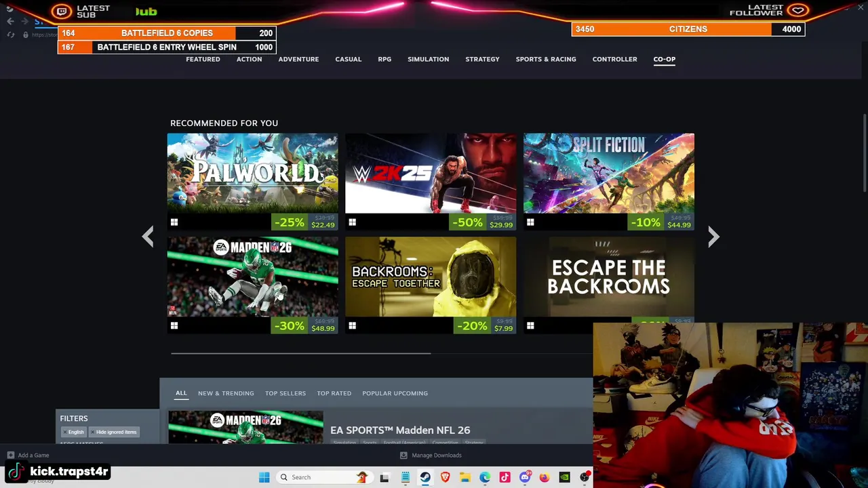Viewport: 868px width, 488px height.
Task: Show previous recommended games with left arrow
Action: tap(148, 237)
